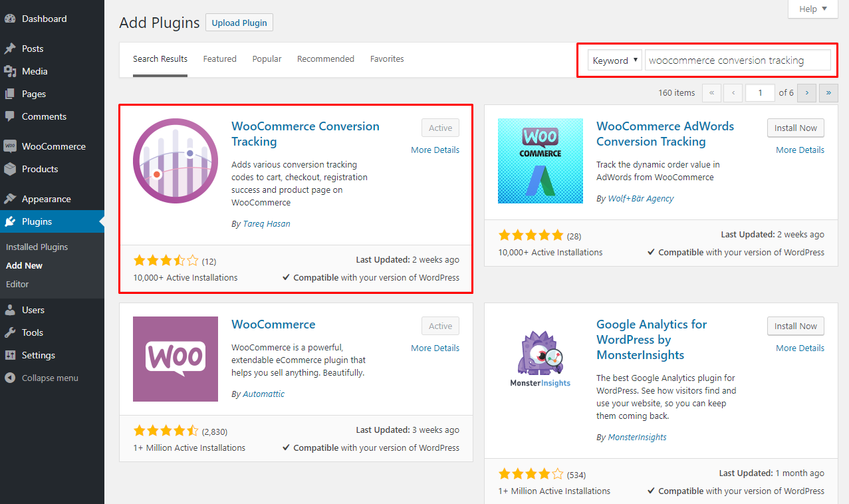This screenshot has height=504, width=849.
Task: Open Google Analytics for WordPress title link
Action: click(652, 340)
